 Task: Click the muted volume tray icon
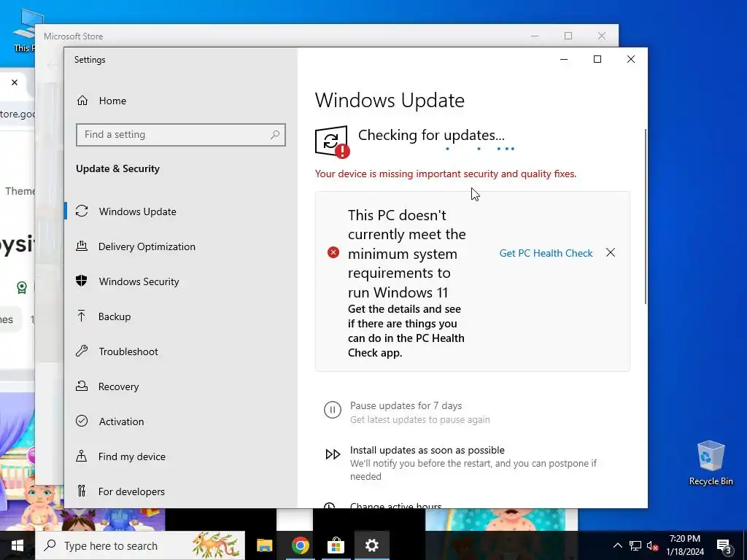coord(653,545)
